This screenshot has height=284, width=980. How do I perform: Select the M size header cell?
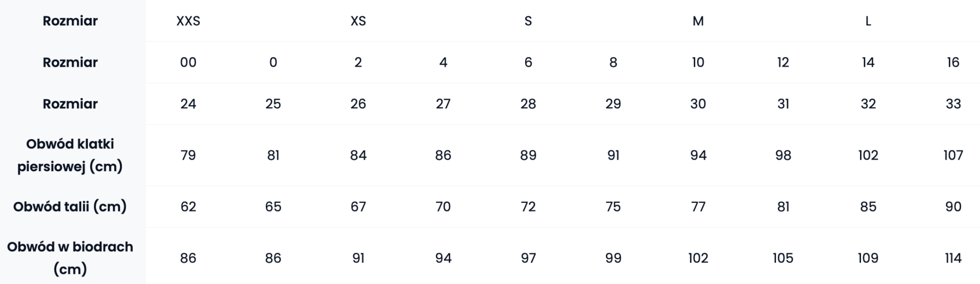coord(698,21)
